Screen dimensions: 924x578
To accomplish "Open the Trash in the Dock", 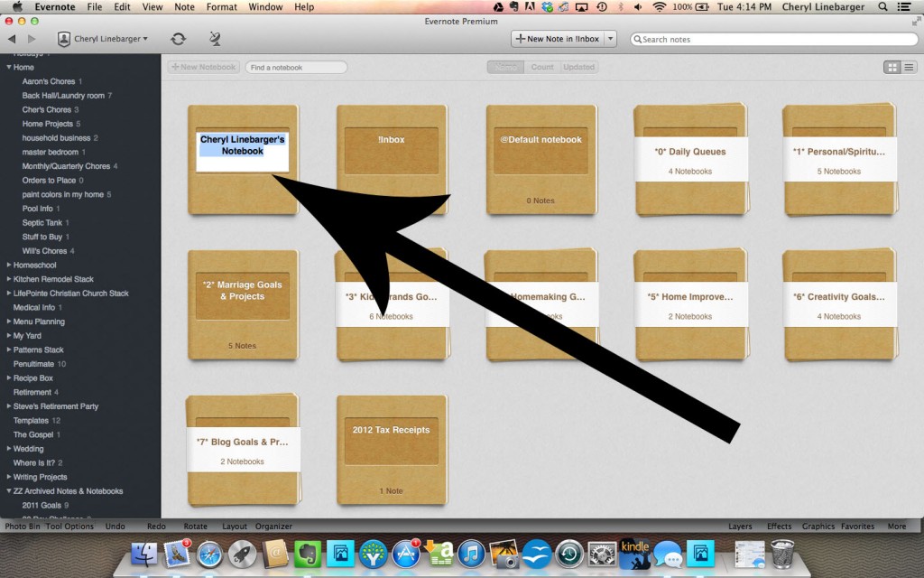I will 782,555.
